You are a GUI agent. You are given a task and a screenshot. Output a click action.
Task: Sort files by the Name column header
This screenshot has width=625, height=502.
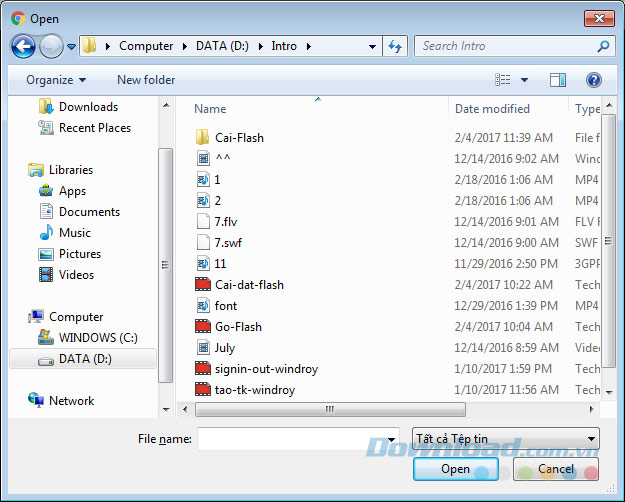tap(210, 109)
